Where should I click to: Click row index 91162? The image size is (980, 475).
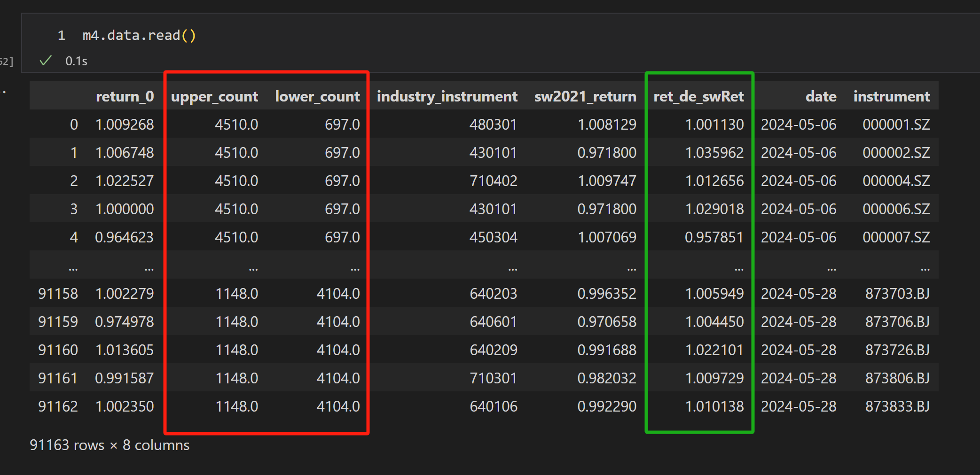tap(58, 406)
